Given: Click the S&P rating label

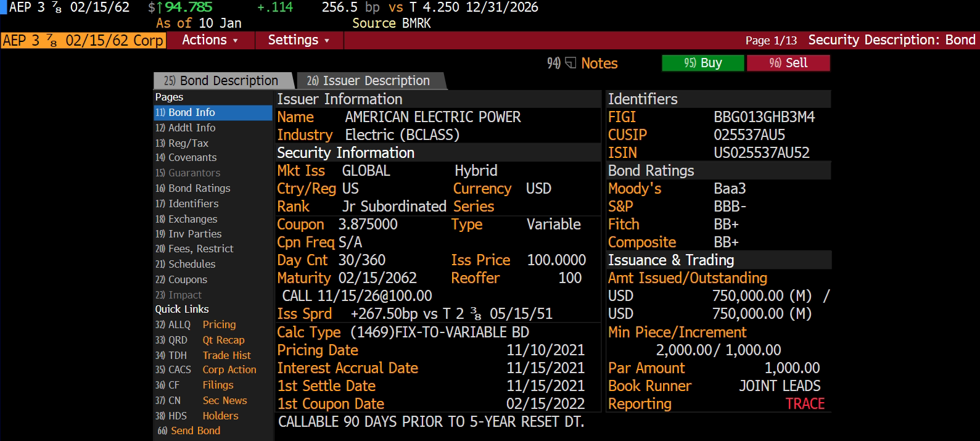Looking at the screenshot, I should (620, 206).
